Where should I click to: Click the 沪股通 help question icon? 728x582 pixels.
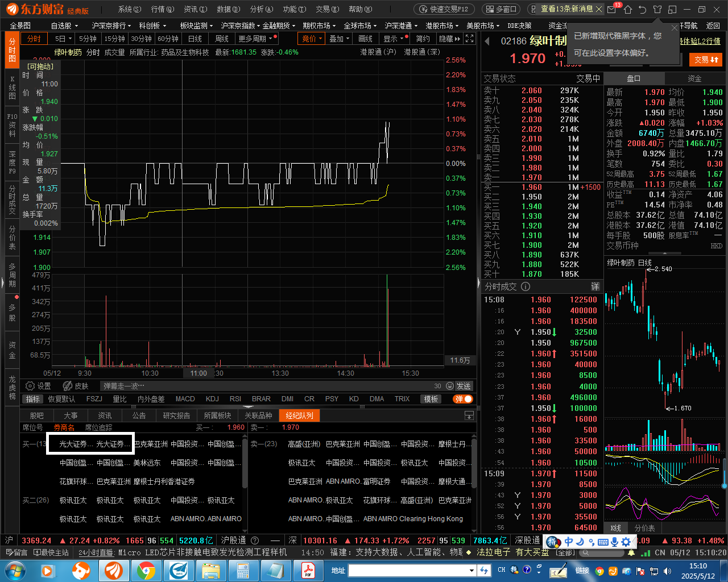[x=255, y=541]
